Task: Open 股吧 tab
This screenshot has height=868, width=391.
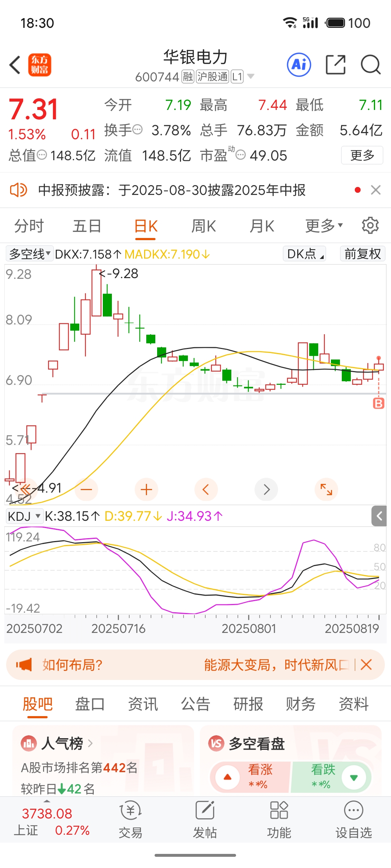Action: coord(38,704)
